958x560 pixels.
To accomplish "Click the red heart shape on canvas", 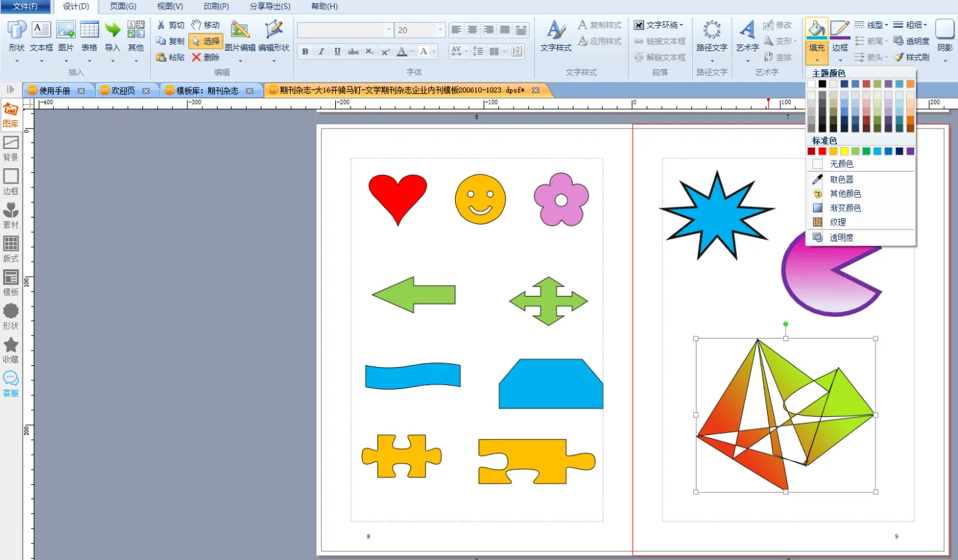I will (398, 194).
